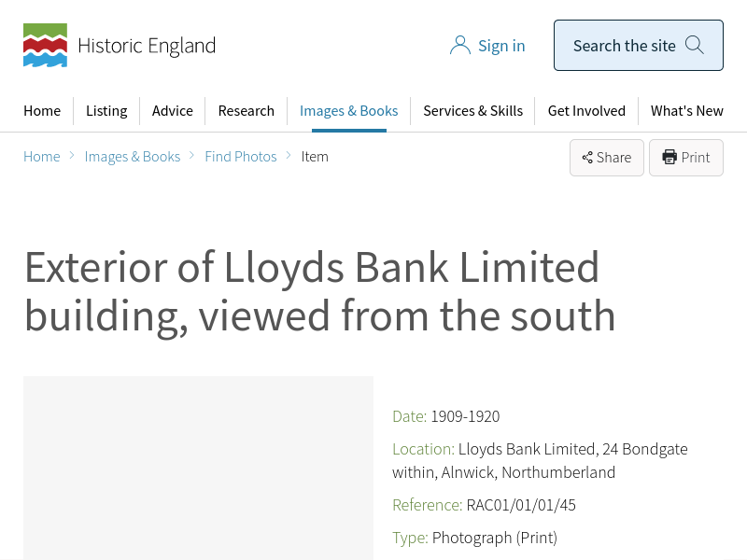Viewport: 747px width, 560px height.
Task: Click the share icon
Action: 587,158
